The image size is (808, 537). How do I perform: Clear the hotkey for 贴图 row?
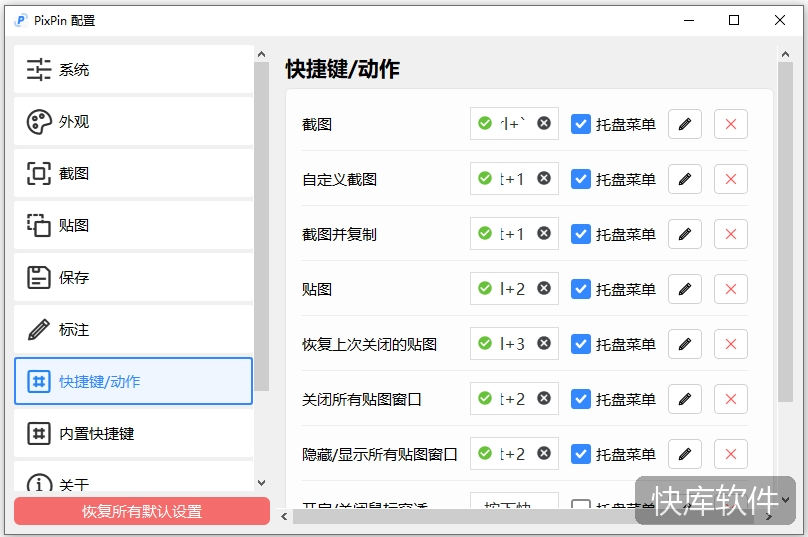pyautogui.click(x=544, y=288)
